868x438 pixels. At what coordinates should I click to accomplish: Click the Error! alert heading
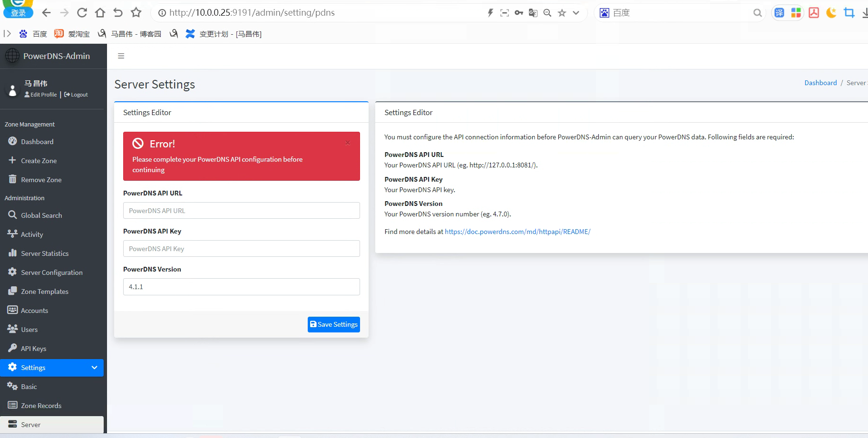(x=162, y=144)
